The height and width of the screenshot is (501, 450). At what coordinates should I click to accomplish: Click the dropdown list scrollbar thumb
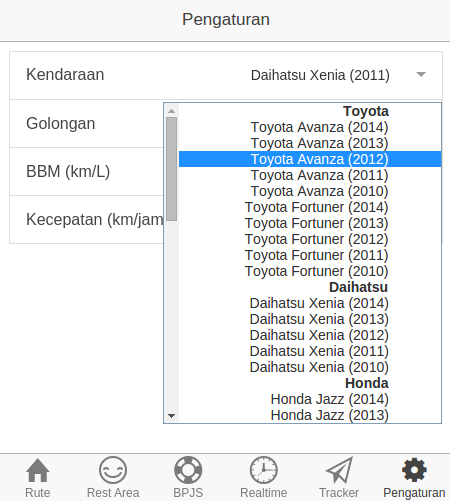pyautogui.click(x=171, y=169)
